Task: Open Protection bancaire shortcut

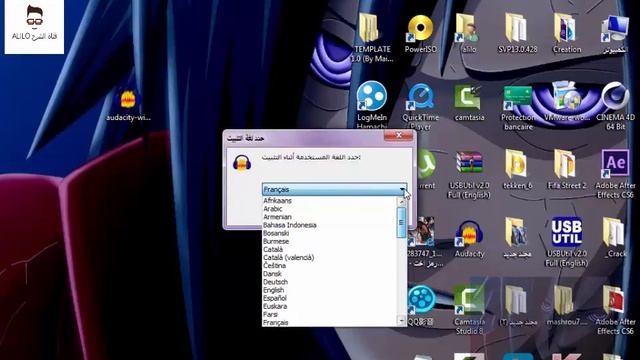Action: pos(517,98)
